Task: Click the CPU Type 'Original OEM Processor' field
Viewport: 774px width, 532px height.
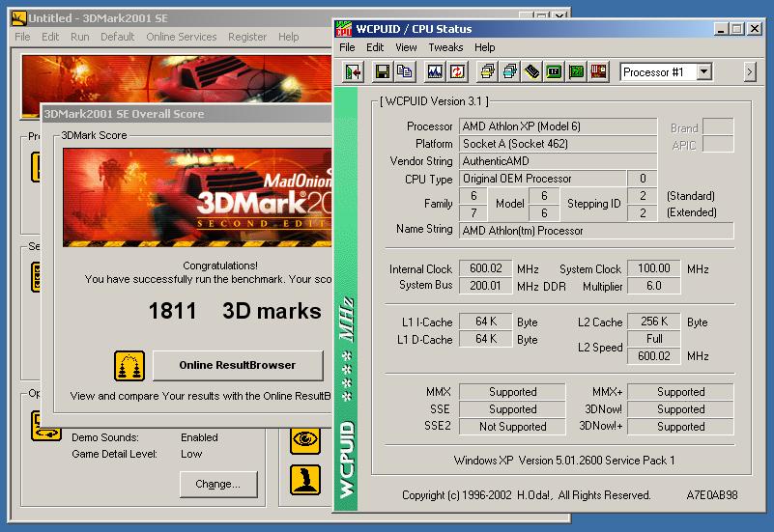Action: (x=542, y=179)
